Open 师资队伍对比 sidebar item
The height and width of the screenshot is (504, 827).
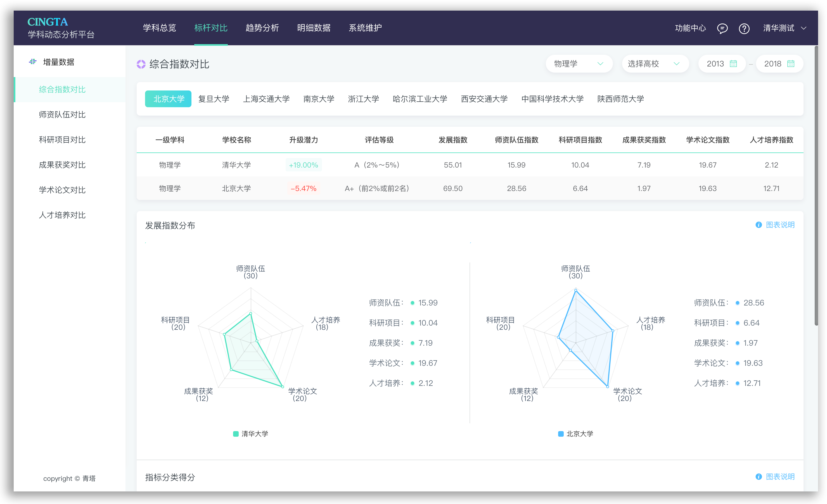(x=70, y=115)
